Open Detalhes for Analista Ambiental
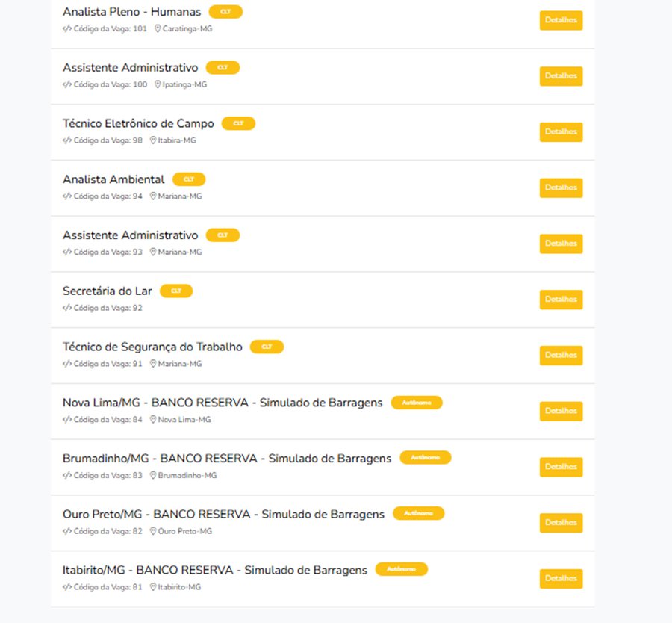Image resolution: width=672 pixels, height=623 pixels. click(x=561, y=187)
